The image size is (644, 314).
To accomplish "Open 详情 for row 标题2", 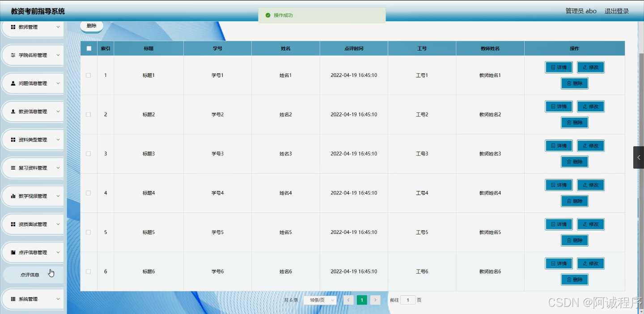I will tap(559, 106).
